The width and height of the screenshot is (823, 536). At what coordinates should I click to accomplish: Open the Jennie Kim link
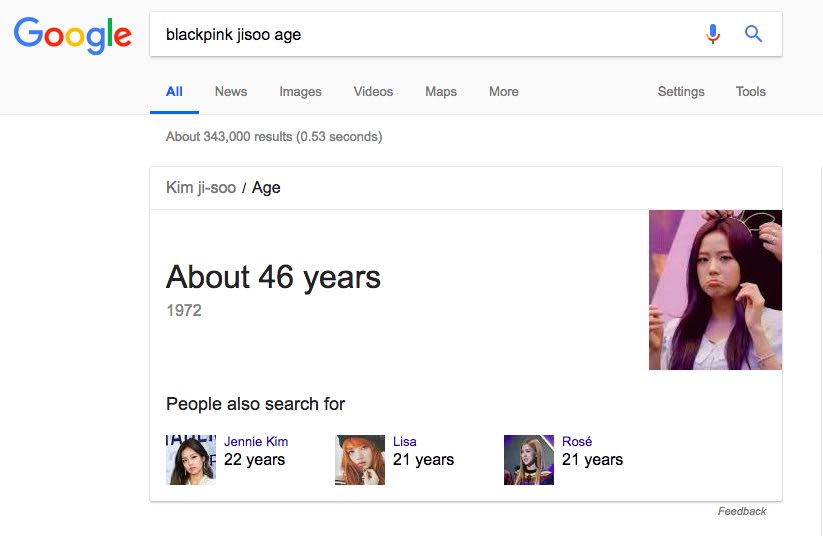point(256,442)
